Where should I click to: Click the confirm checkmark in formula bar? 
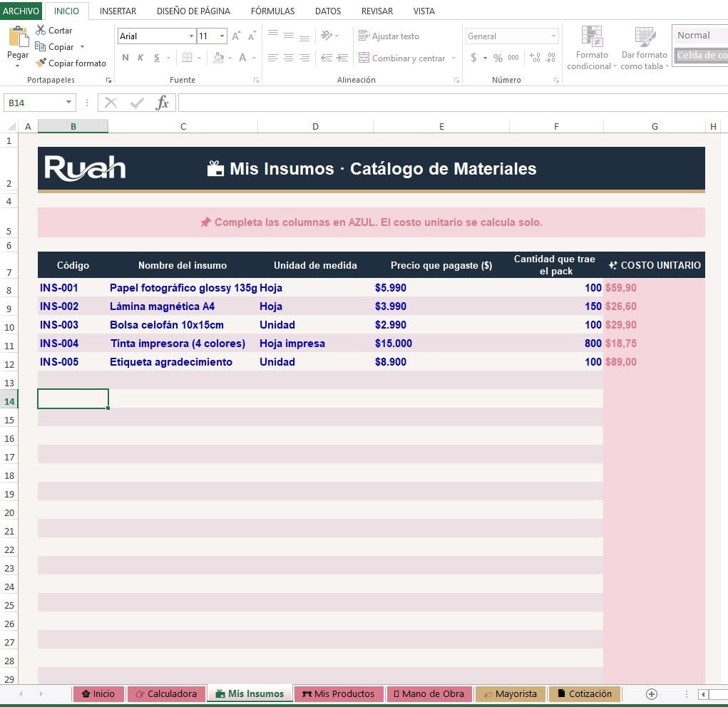(x=137, y=103)
